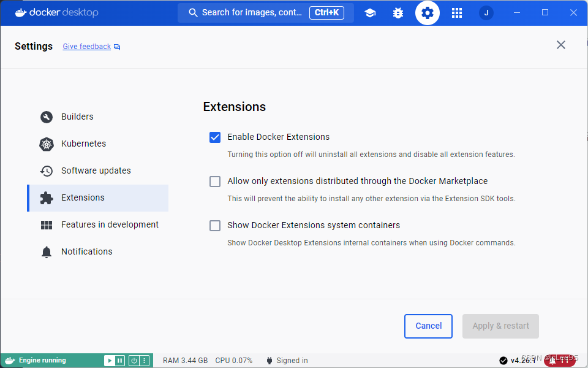Click the engine power icon
This screenshot has width=588, height=368.
point(134,361)
